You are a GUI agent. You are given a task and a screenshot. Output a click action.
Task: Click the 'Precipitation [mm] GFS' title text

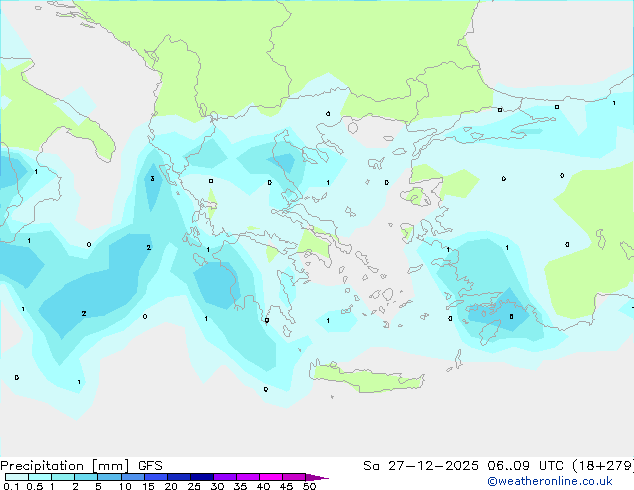tap(81, 466)
